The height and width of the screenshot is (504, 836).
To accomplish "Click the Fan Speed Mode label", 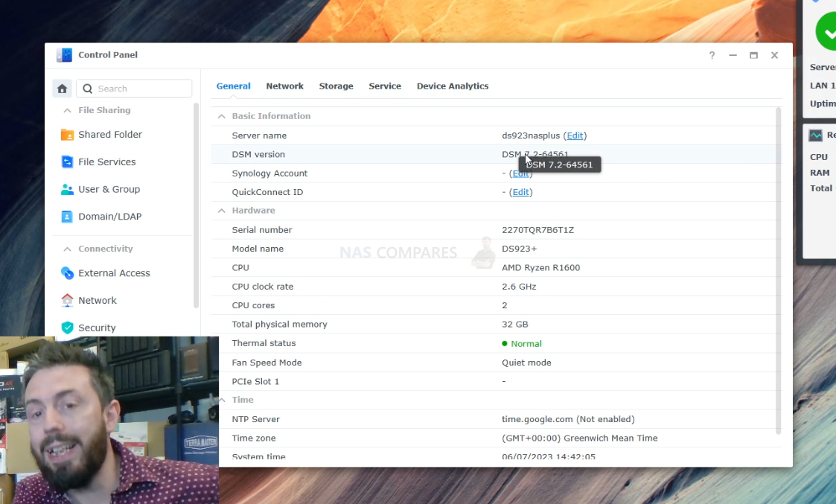I will pos(267,363).
